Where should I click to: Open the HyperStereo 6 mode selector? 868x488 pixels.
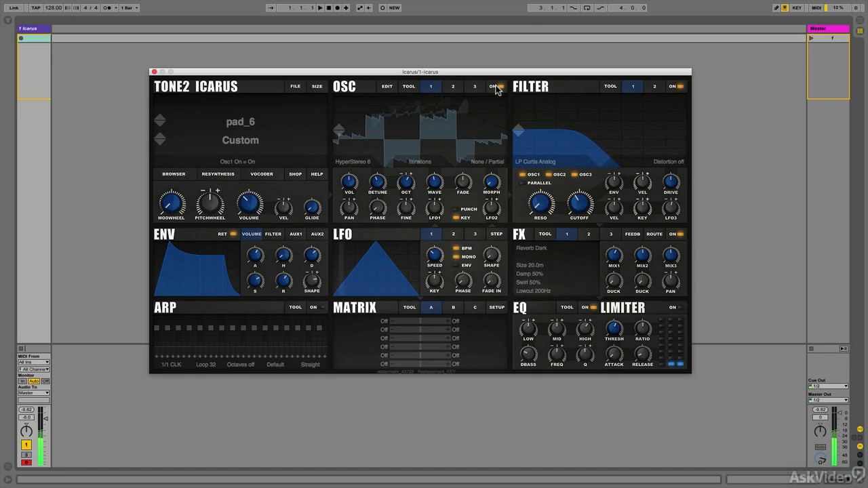[x=353, y=161]
